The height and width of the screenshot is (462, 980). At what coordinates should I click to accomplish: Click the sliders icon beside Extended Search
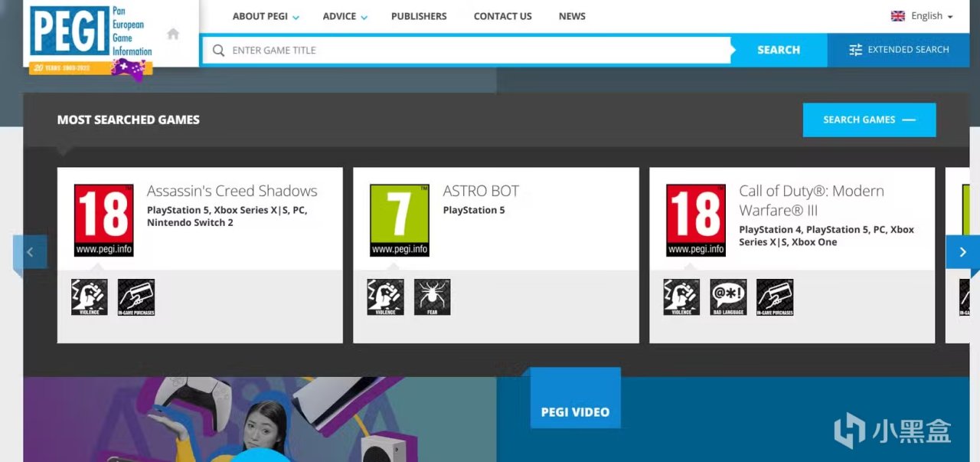pos(856,50)
